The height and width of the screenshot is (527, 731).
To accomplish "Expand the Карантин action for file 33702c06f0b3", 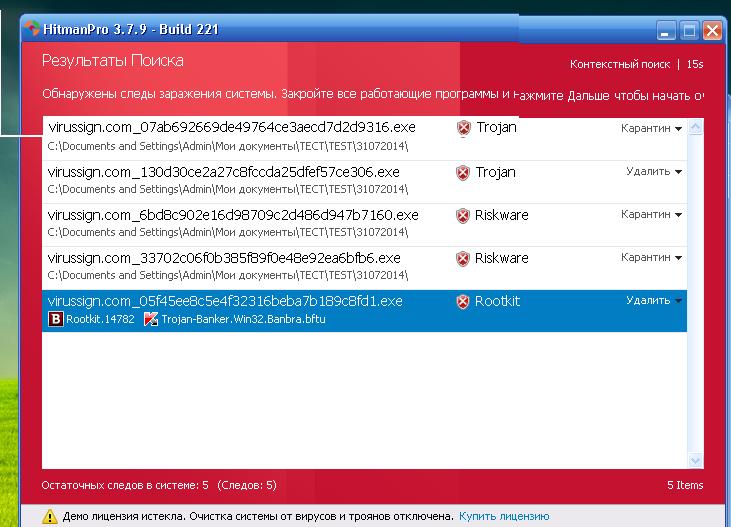I will (x=651, y=258).
